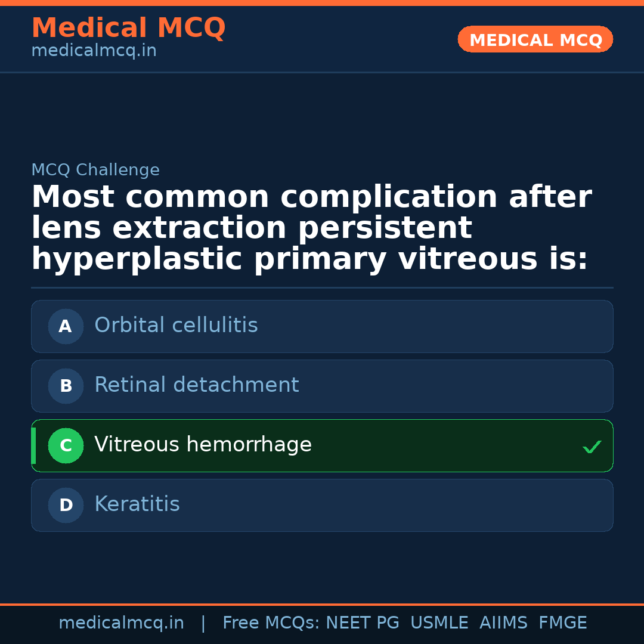
Task: Select the Orbital cellulitis answer text
Action: pos(176,326)
